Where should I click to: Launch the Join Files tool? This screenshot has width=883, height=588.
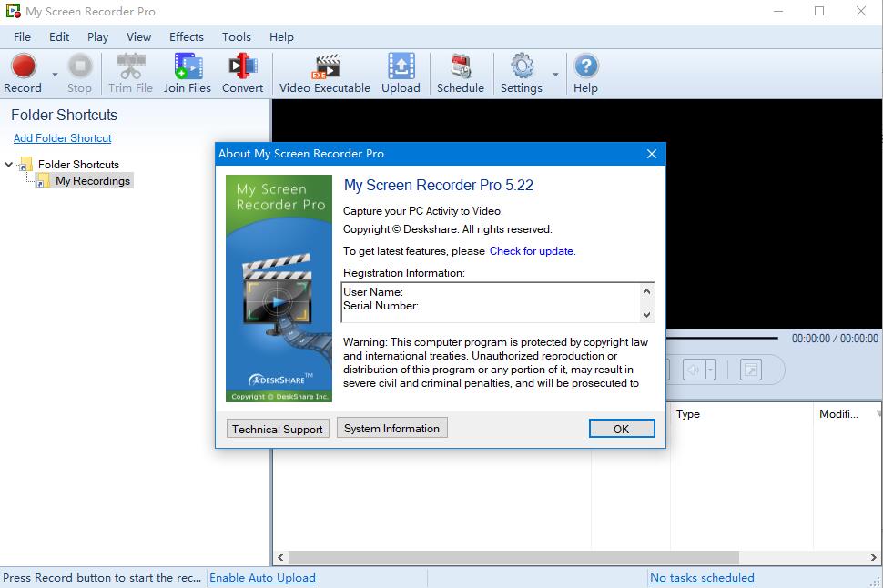pos(188,73)
